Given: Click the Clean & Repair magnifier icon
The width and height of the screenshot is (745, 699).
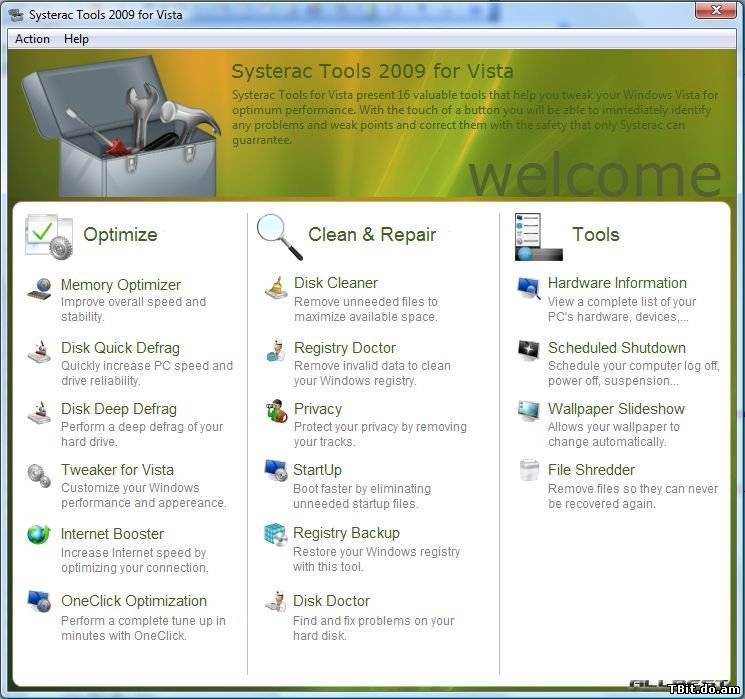Looking at the screenshot, I should point(279,237).
